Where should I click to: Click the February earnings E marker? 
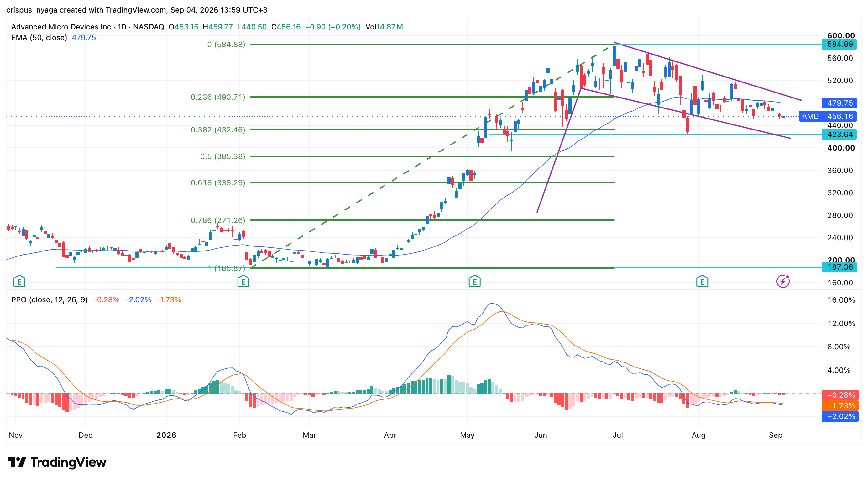(243, 281)
